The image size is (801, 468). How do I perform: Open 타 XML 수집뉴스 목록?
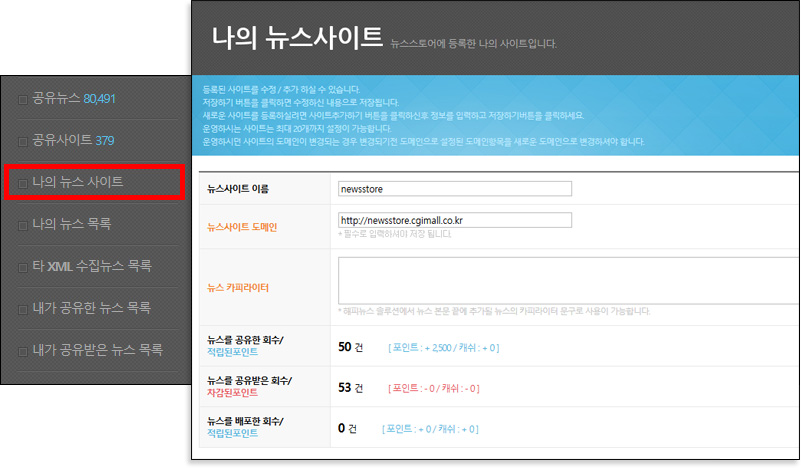pos(92,266)
